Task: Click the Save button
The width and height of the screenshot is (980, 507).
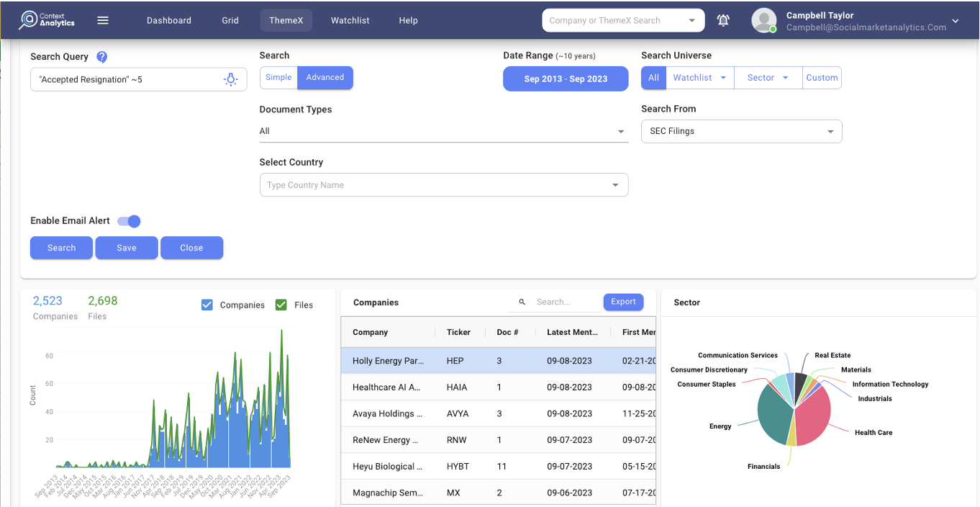Action: click(x=127, y=248)
